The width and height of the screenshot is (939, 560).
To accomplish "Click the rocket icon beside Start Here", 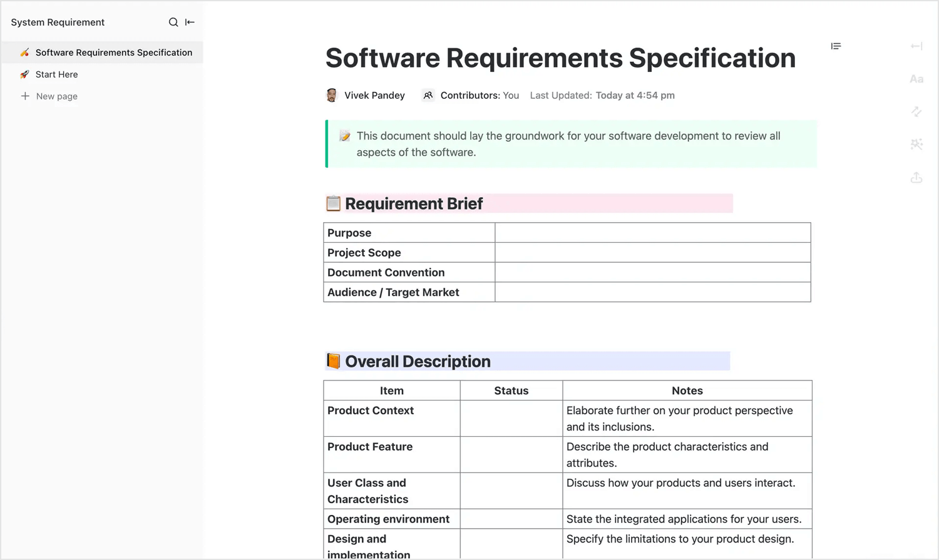I will (24, 74).
